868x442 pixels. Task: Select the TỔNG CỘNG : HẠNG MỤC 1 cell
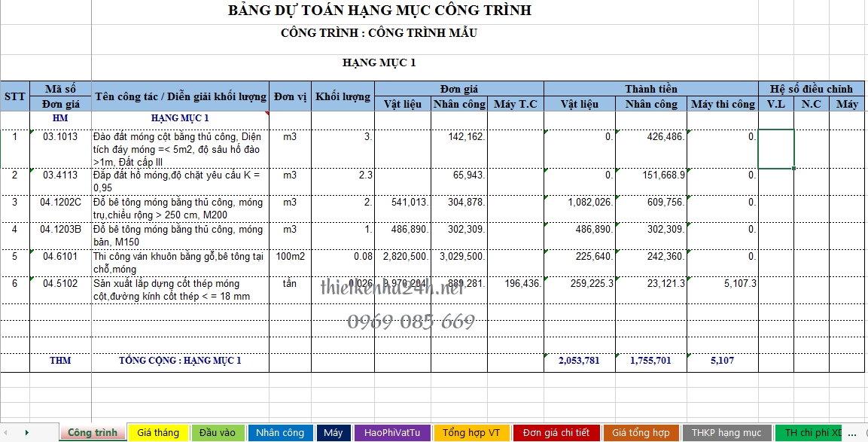tap(181, 362)
